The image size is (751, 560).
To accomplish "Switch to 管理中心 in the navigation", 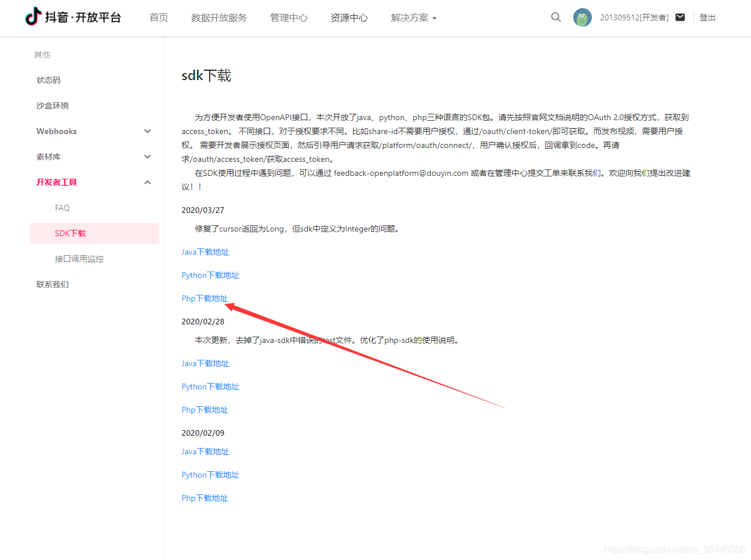I will (x=288, y=17).
